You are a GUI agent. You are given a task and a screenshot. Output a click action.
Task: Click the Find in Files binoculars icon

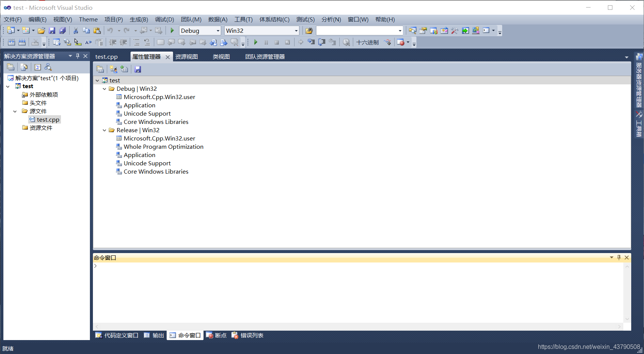[309, 31]
